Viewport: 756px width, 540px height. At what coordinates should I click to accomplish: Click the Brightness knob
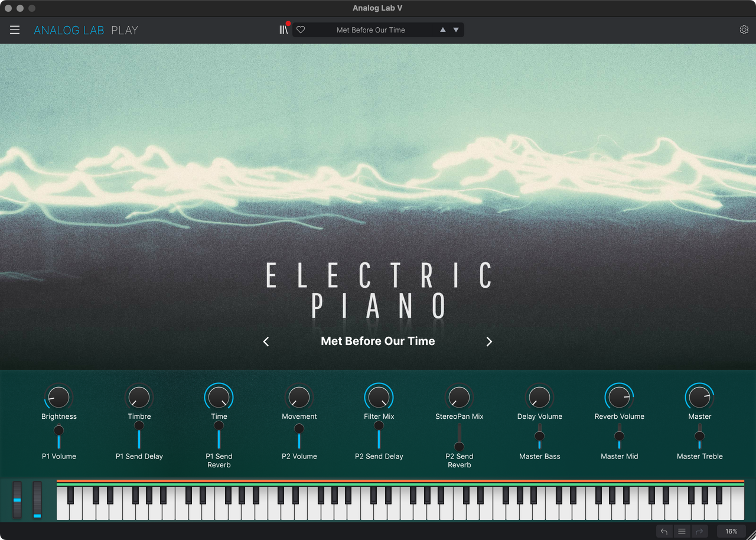tap(58, 398)
